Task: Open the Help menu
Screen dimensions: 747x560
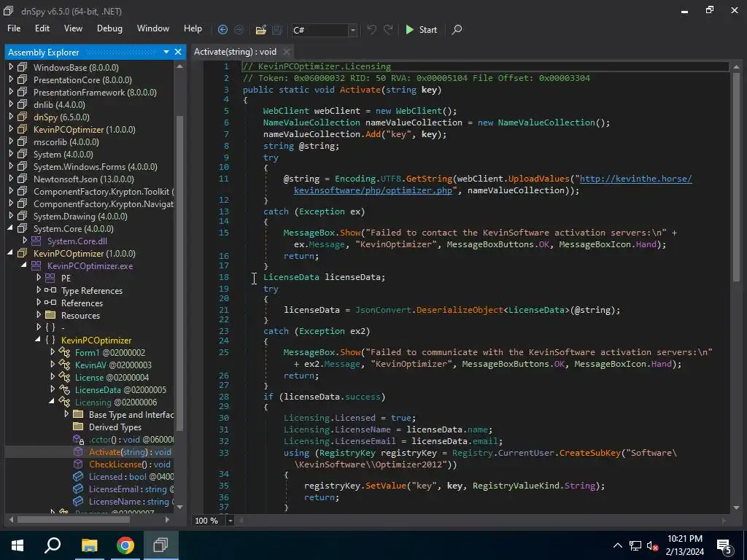Action: click(x=193, y=28)
